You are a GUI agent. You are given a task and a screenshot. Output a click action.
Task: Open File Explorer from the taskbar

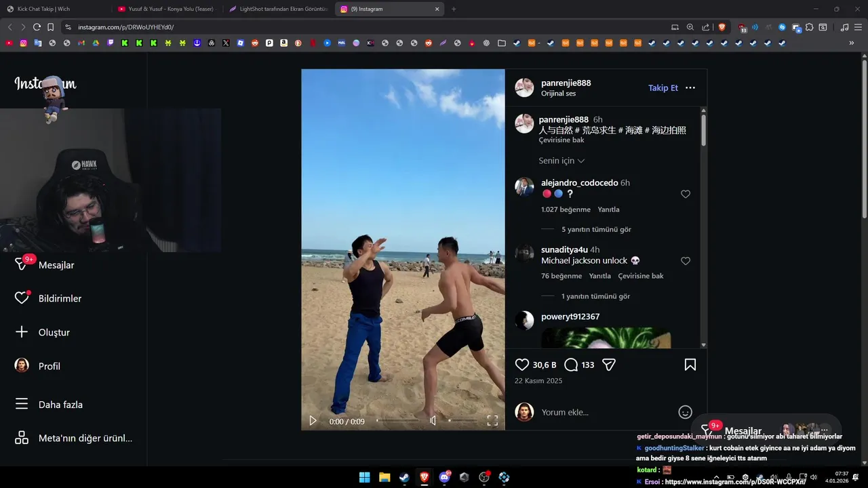(384, 477)
